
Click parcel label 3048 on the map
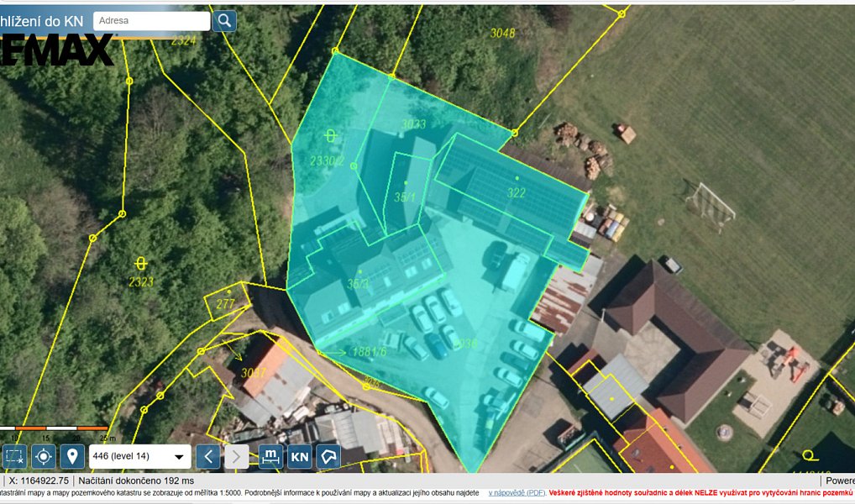pyautogui.click(x=502, y=34)
